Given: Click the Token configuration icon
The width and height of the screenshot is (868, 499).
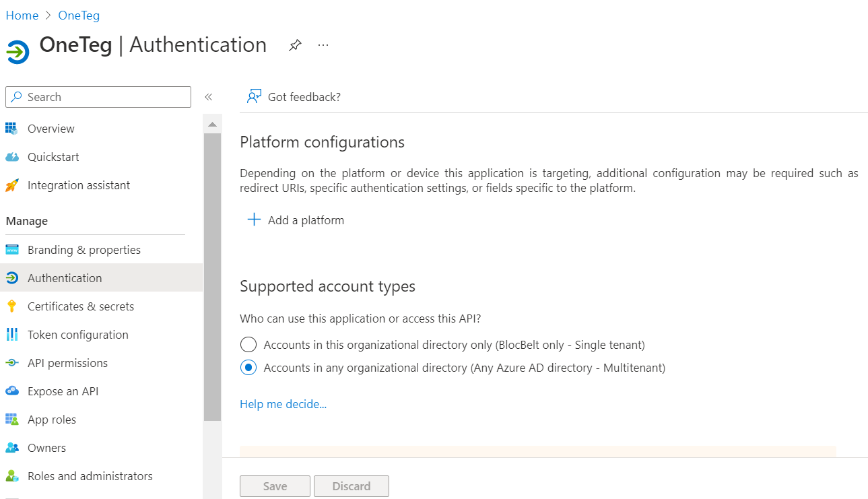Looking at the screenshot, I should click(11, 335).
